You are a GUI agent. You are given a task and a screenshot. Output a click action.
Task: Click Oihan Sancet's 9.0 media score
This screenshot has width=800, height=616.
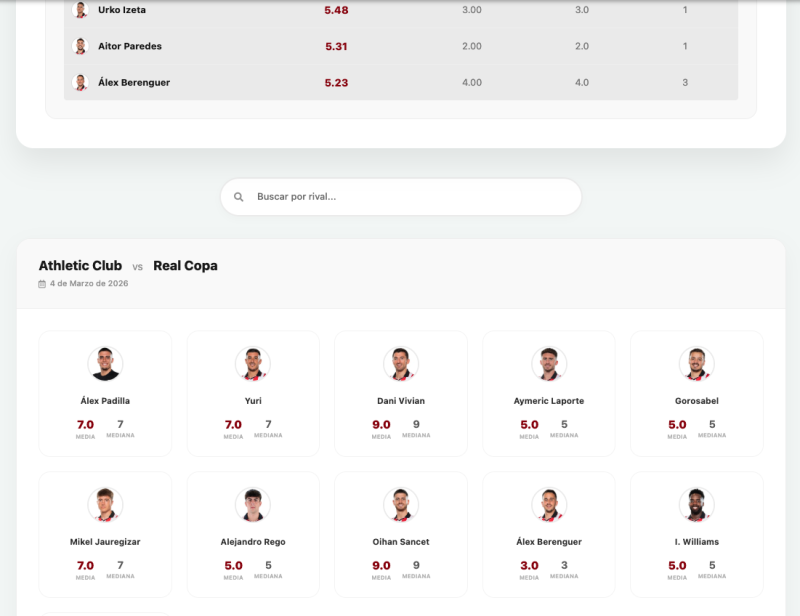pos(381,565)
